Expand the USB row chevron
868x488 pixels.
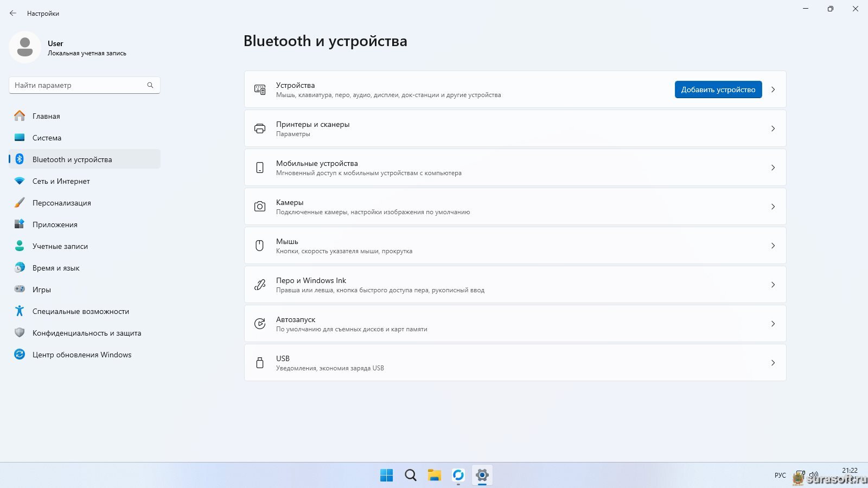pos(773,363)
